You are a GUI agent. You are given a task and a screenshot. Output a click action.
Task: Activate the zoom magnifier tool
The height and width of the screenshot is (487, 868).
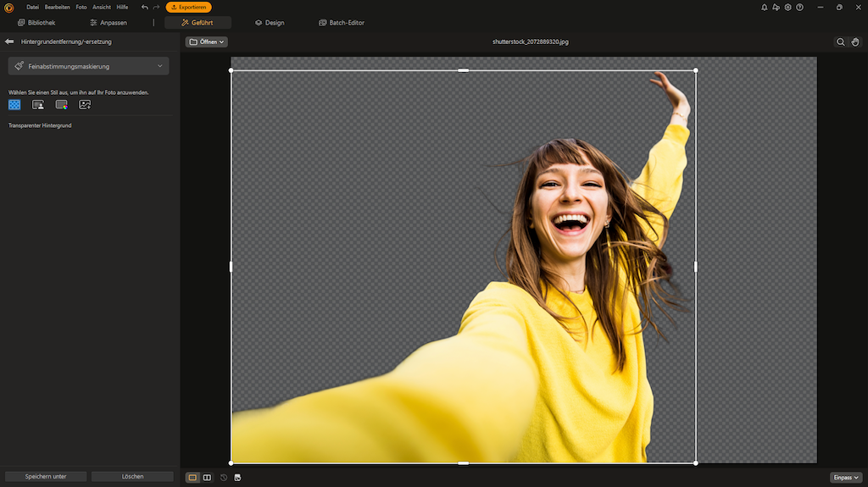click(840, 42)
